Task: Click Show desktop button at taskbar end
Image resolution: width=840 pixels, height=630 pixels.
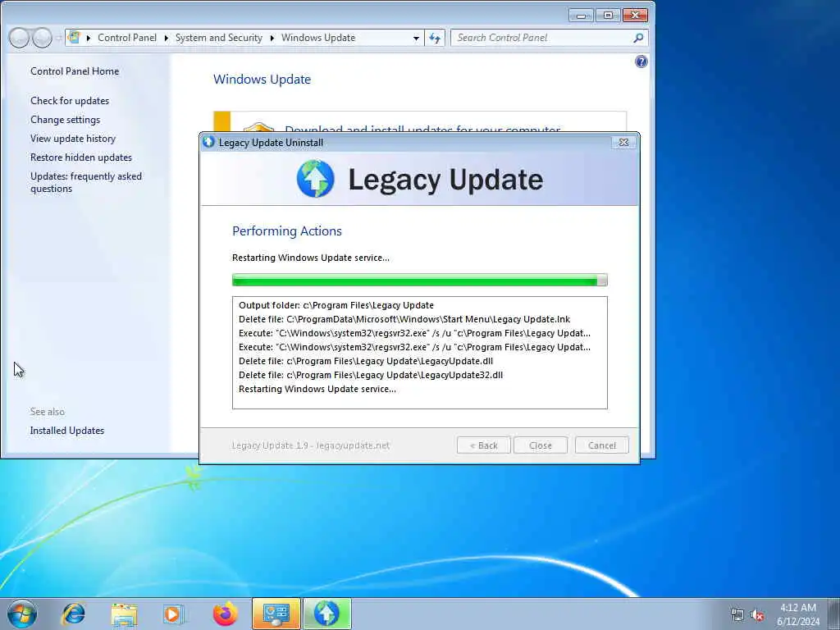Action: pyautogui.click(x=833, y=614)
